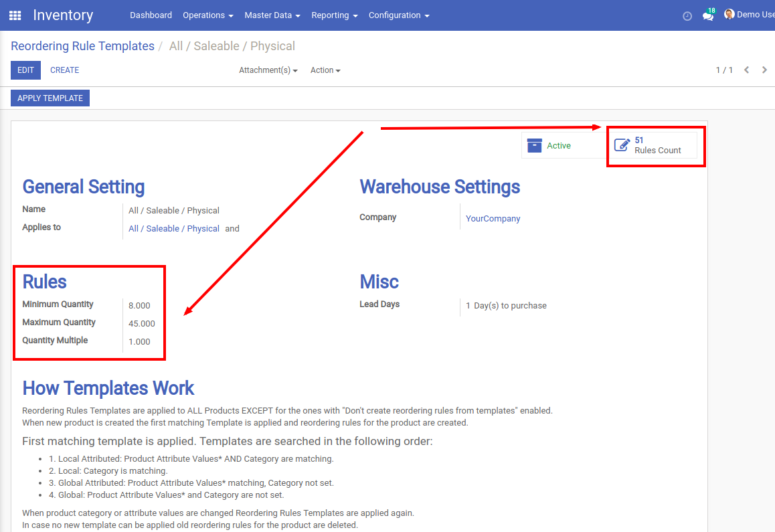Click the Demo User avatar
Viewport: 775px width, 532px height.
[729, 15]
